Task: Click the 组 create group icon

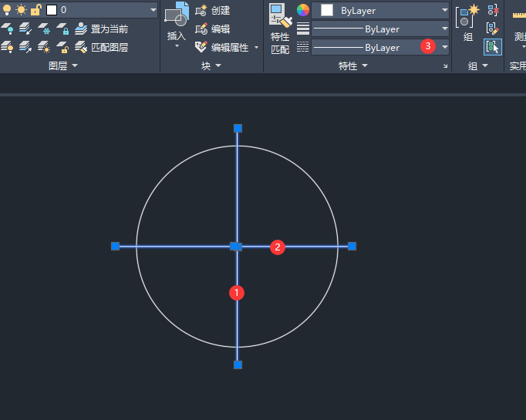Action: (468, 17)
